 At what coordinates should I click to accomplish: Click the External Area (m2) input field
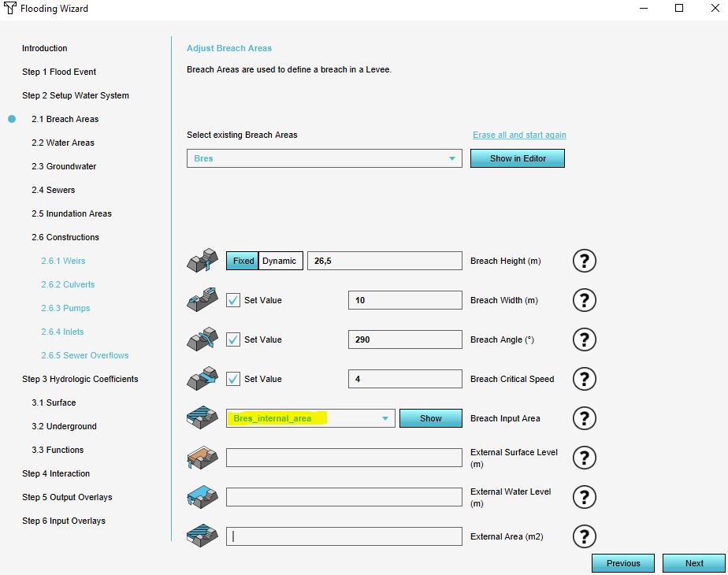point(344,536)
